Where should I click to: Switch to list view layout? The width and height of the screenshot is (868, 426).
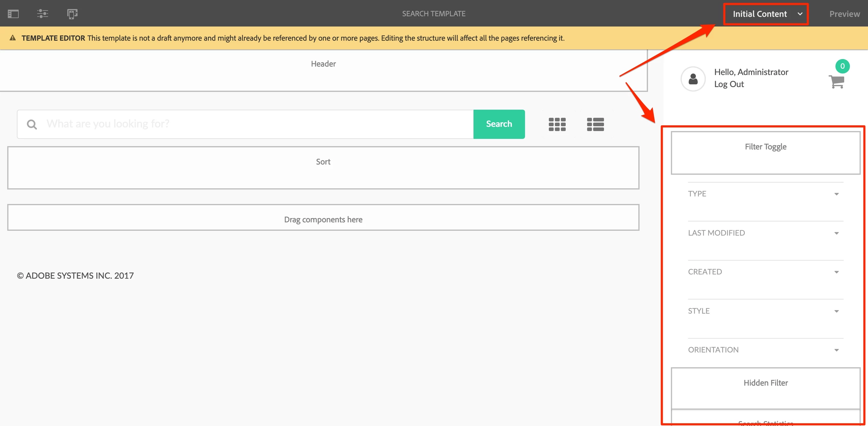click(595, 124)
